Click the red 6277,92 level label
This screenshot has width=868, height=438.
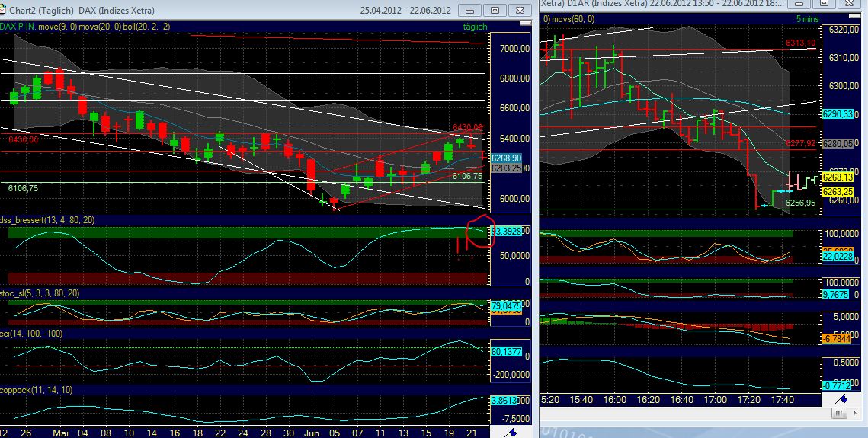(800, 143)
